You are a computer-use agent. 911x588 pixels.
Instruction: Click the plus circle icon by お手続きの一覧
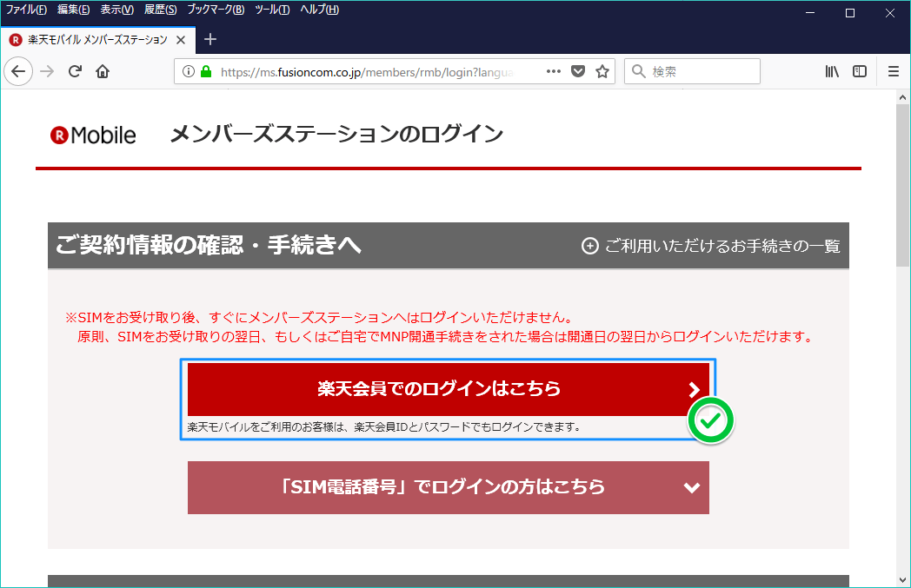tap(589, 246)
